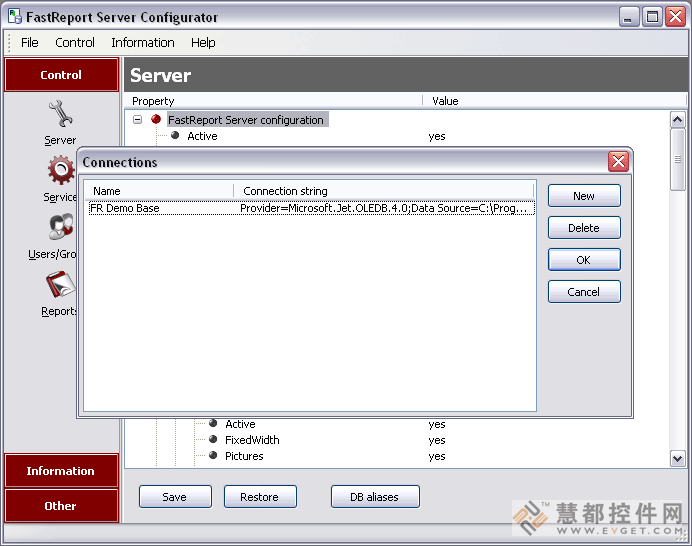Open the Help menu

coord(203,43)
